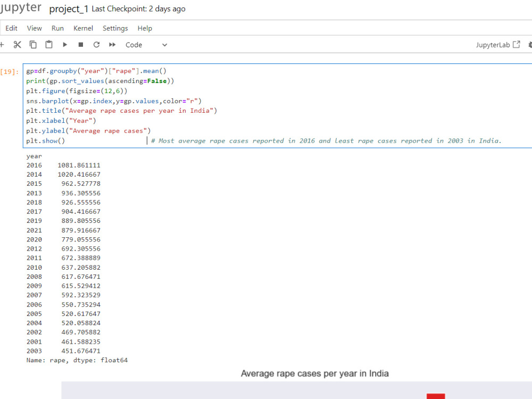Click the chart title Average rape cases per year
This screenshot has width=532, height=399.
314,373
